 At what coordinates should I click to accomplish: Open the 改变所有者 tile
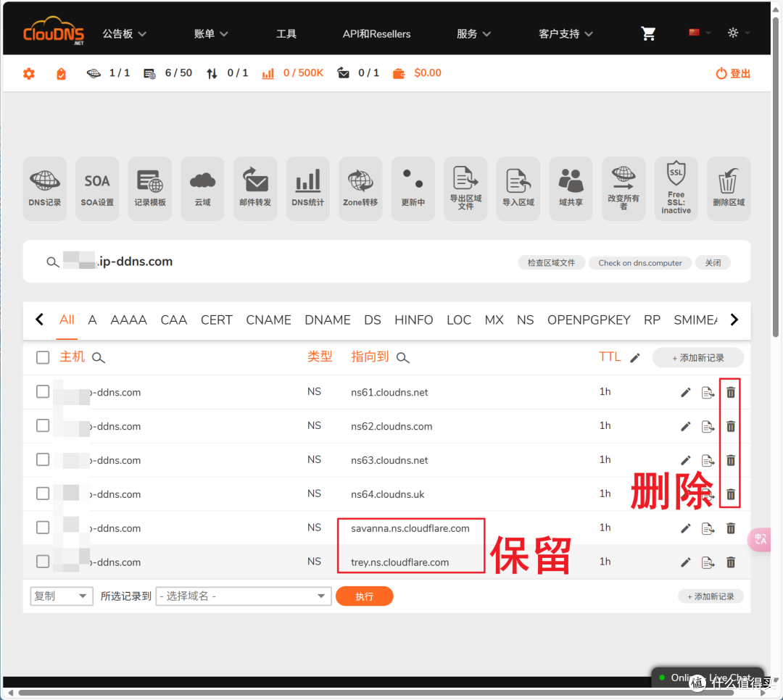[623, 188]
